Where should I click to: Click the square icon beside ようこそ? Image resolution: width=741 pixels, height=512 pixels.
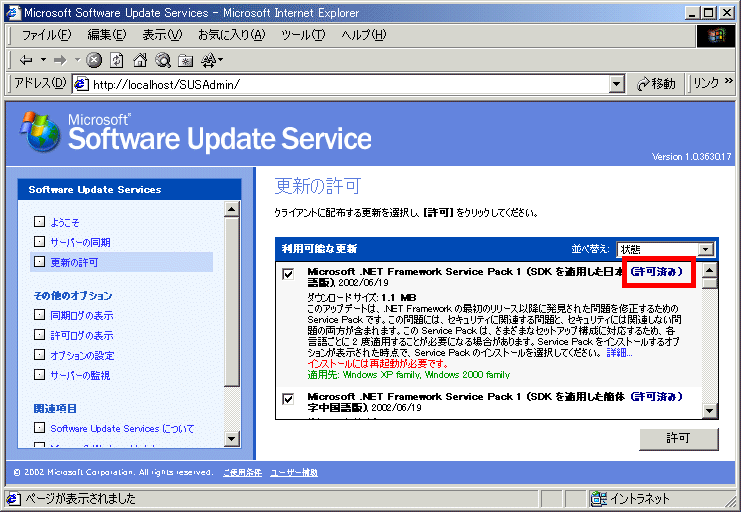click(39, 221)
